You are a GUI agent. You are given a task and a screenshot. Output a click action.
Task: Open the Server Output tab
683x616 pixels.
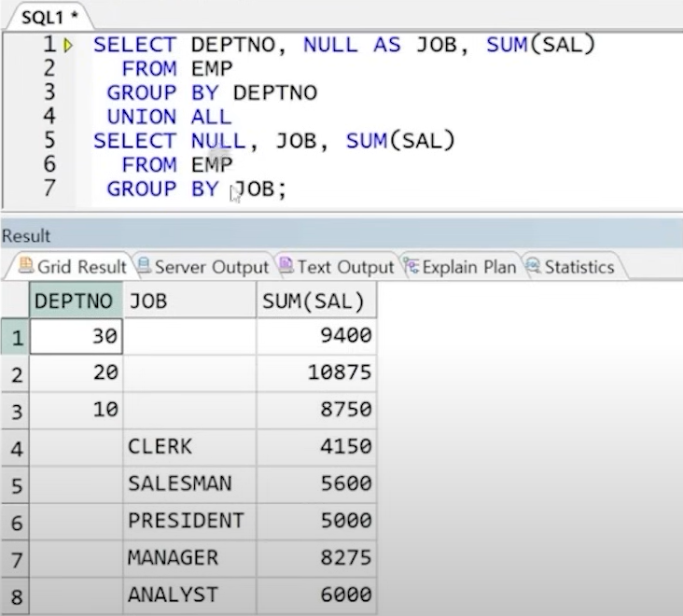pos(203,267)
